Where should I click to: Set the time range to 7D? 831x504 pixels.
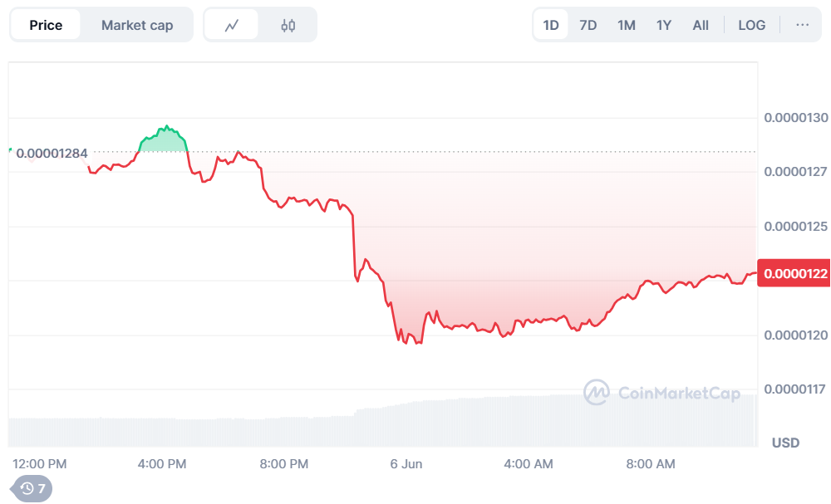click(x=588, y=25)
